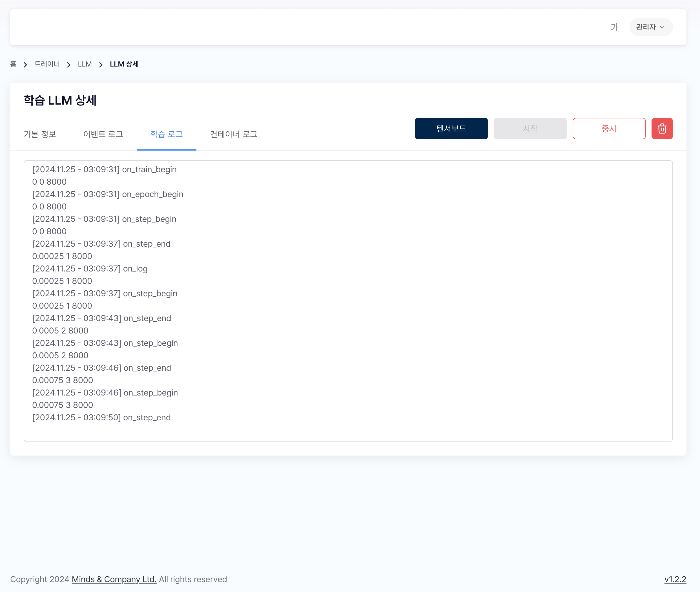Stop training with the 중지 button
700x592 pixels.
tap(609, 129)
